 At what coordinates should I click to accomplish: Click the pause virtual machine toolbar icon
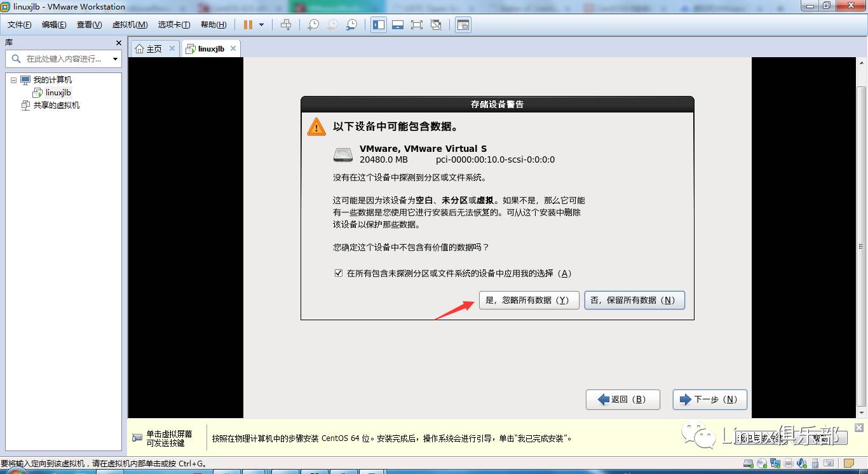click(248, 25)
